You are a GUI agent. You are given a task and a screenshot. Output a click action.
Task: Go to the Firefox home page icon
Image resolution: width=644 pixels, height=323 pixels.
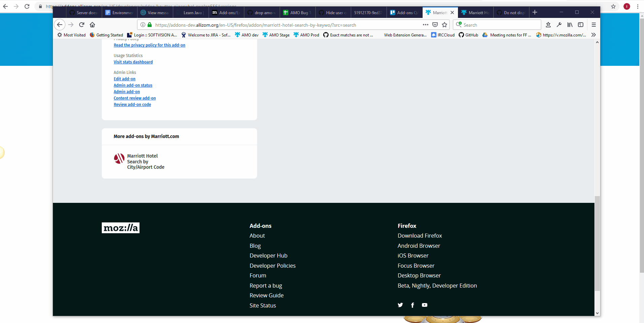[x=92, y=25]
